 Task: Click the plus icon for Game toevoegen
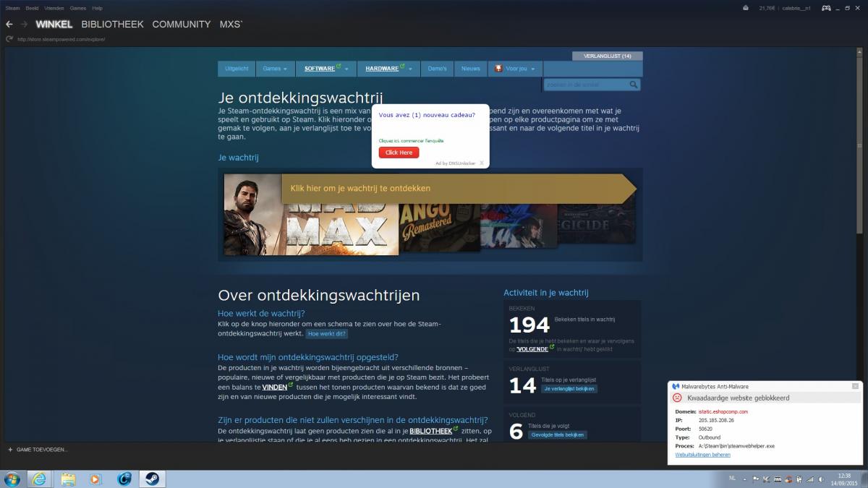tap(10, 450)
